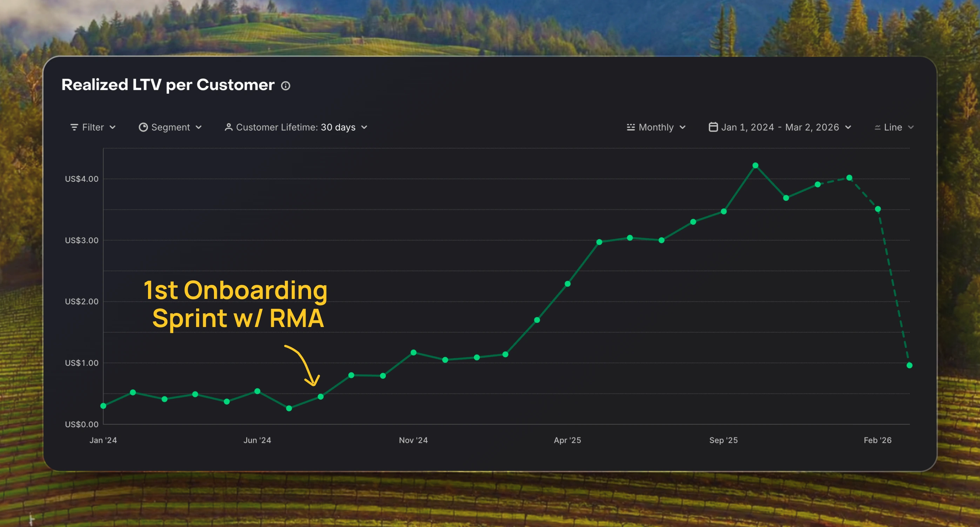Click the Monthly granularity icon

[630, 127]
